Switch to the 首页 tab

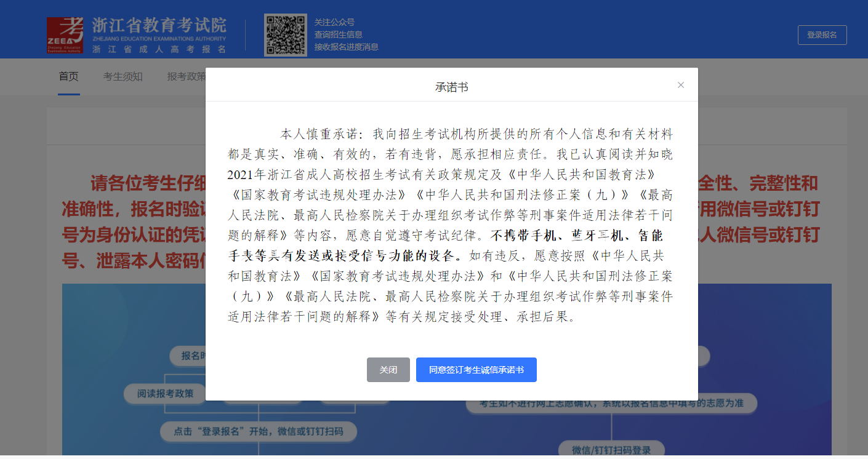pyautogui.click(x=68, y=76)
